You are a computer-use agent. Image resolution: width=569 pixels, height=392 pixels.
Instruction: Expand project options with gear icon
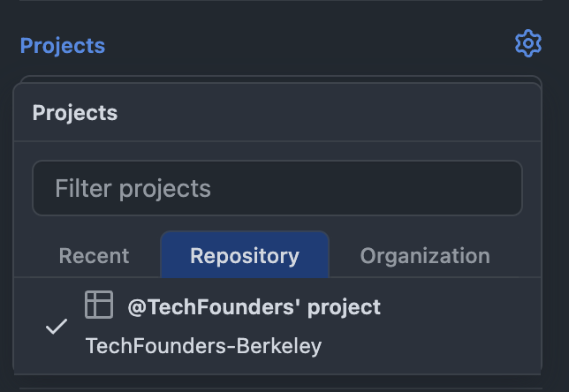tap(527, 43)
